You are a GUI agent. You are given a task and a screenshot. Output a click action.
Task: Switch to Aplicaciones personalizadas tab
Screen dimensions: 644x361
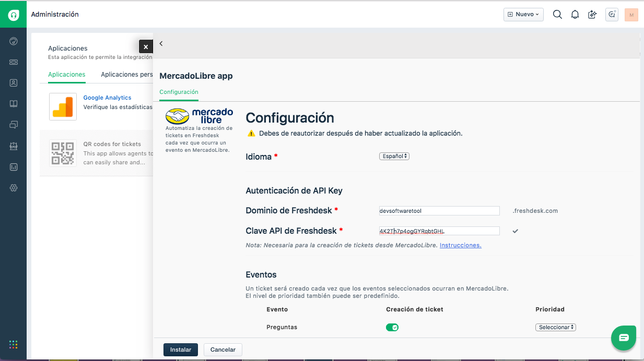click(x=127, y=75)
